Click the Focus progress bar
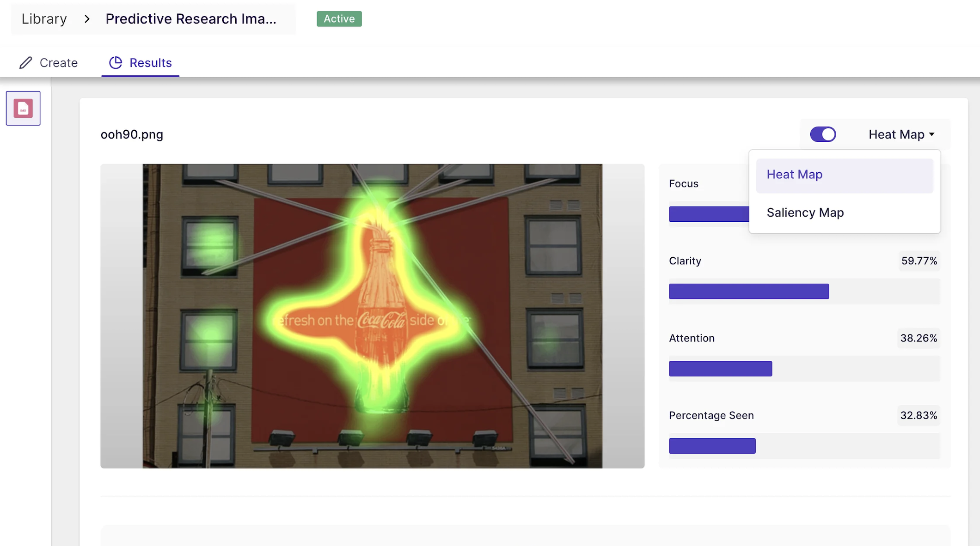 (x=709, y=214)
